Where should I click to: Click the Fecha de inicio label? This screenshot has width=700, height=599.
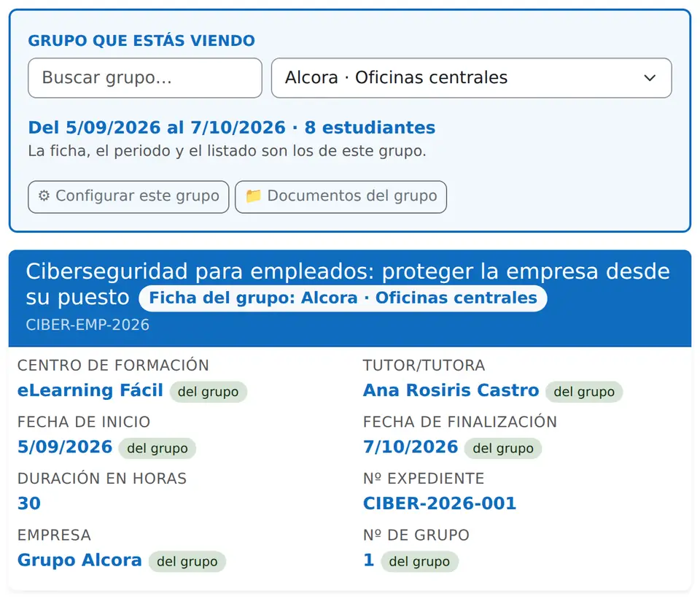pos(84,422)
